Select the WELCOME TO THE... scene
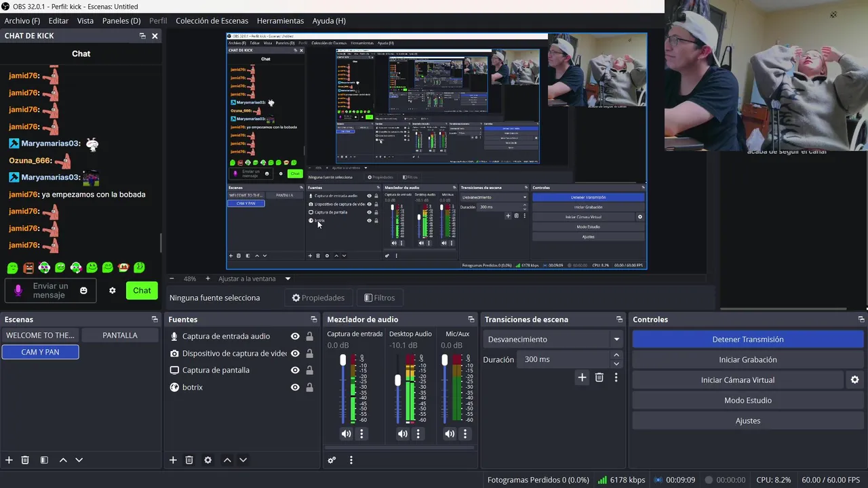This screenshot has height=488, width=868. (x=40, y=335)
